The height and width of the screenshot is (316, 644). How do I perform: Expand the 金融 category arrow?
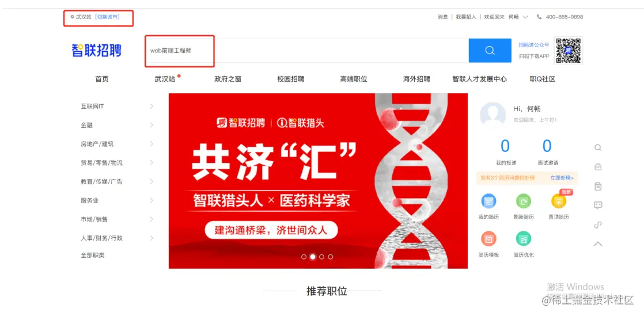click(x=151, y=125)
